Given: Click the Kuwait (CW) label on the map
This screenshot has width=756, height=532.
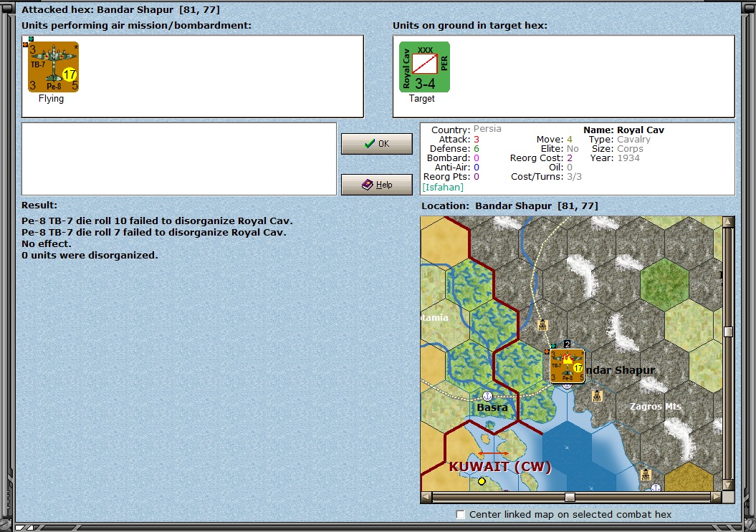Looking at the screenshot, I should coord(500,466).
